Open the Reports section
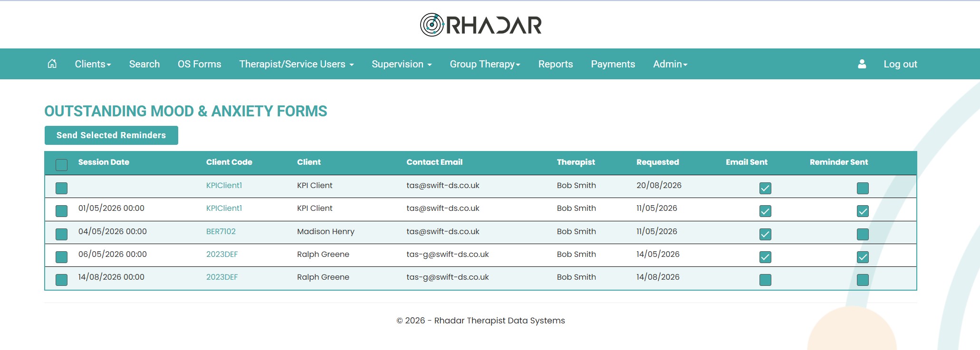The image size is (980, 350). pyautogui.click(x=556, y=64)
